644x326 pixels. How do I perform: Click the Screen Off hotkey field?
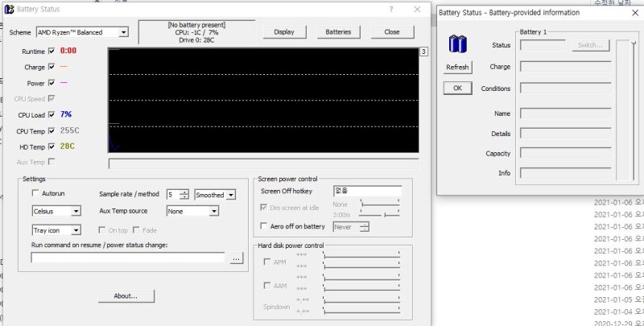click(x=366, y=191)
